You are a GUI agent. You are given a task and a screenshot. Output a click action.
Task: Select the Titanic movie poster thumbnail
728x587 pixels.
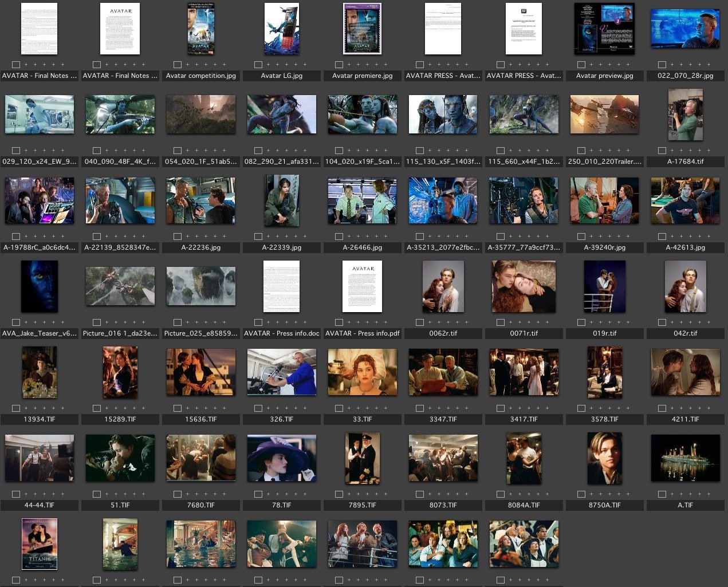(x=39, y=544)
